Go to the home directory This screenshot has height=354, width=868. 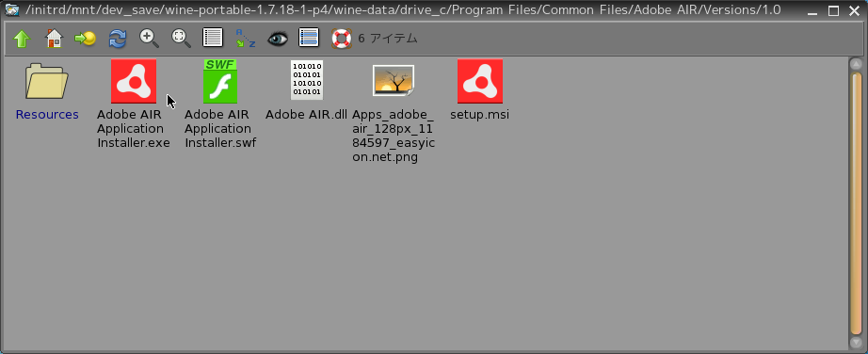(54, 39)
